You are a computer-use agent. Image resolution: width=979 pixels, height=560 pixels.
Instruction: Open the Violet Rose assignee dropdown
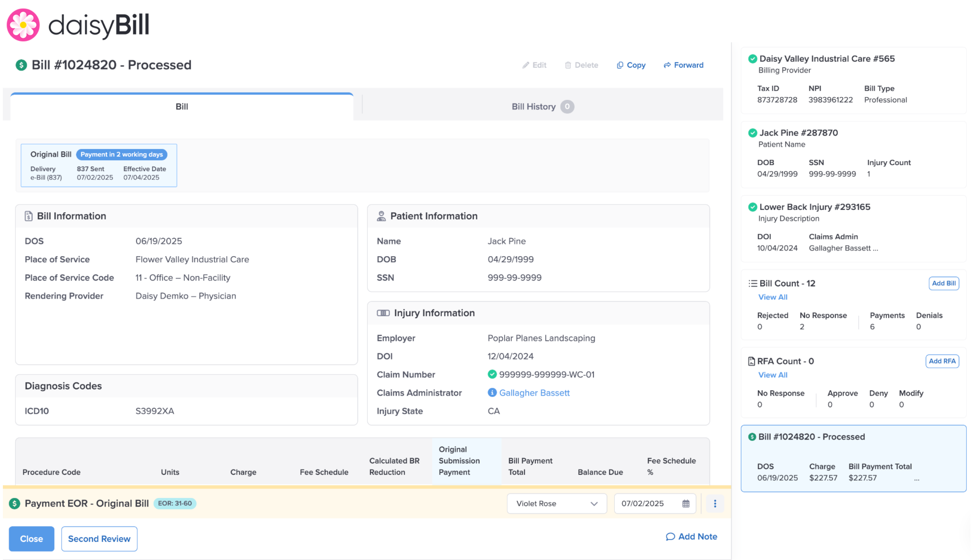556,503
